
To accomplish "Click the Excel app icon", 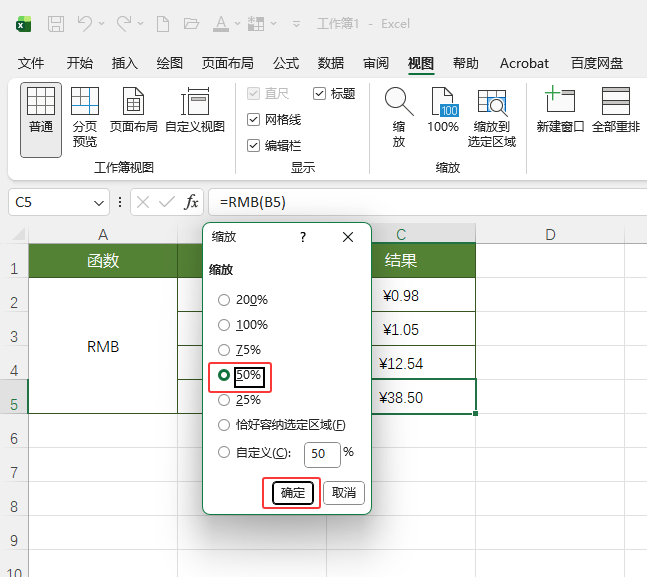I will click(24, 24).
